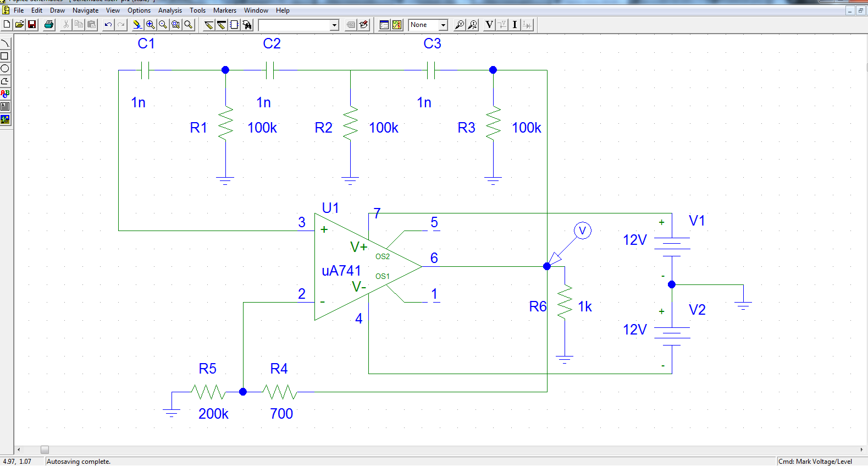Select the Draw Text Box tool
This screenshot has width=868, height=466.
[5, 107]
